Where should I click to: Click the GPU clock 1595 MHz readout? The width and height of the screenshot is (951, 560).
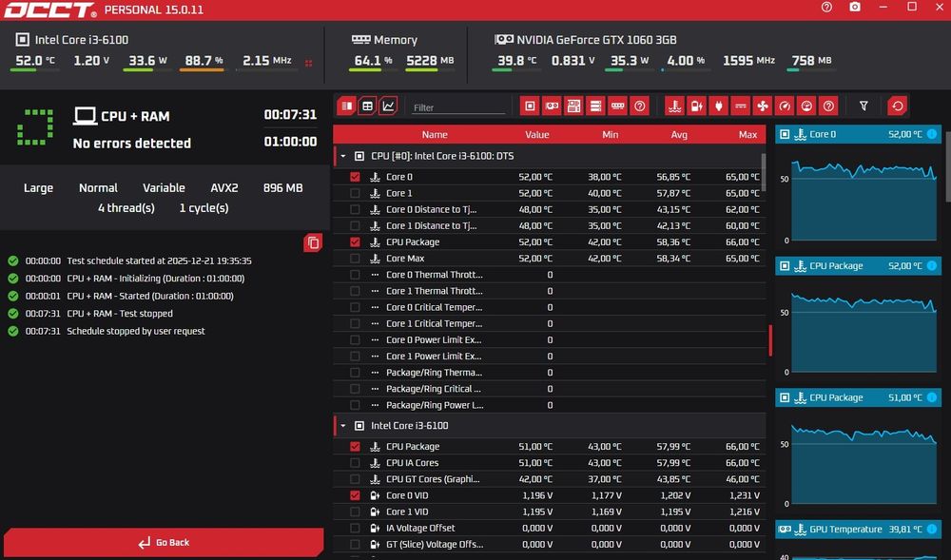(748, 61)
